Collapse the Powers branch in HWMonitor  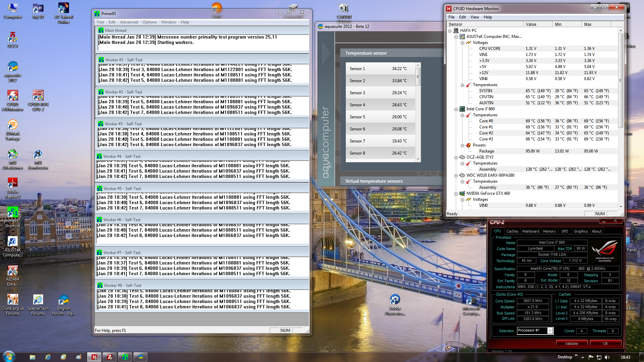coord(462,145)
